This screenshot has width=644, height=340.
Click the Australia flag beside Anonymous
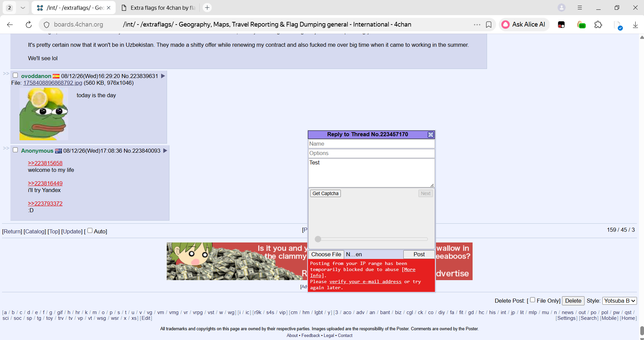tap(58, 151)
